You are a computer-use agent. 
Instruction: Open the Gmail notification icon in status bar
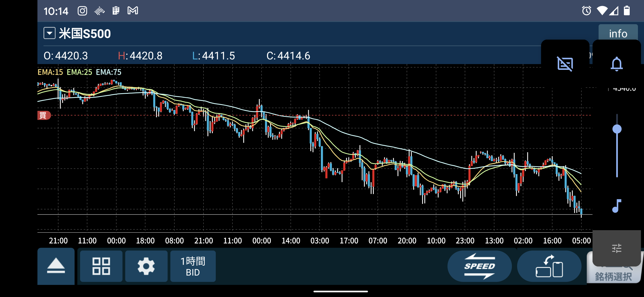point(133,11)
